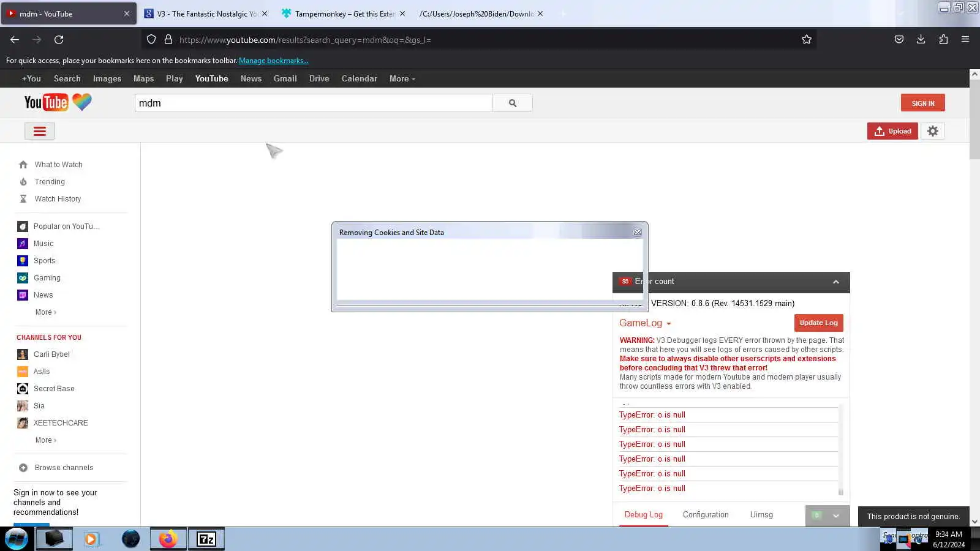
Task: Click the Calendar link in the Google bar
Action: coord(359,78)
